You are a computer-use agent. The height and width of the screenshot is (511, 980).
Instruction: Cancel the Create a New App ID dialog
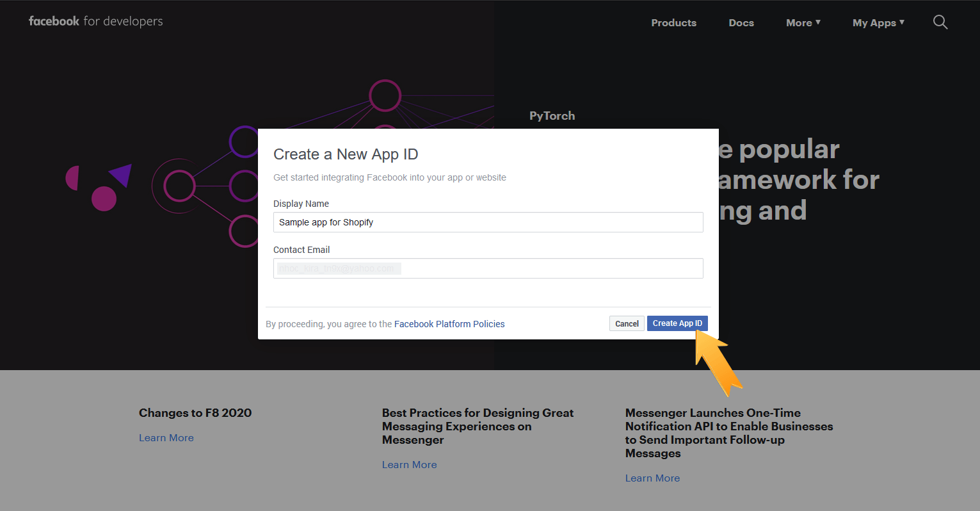[x=627, y=323]
